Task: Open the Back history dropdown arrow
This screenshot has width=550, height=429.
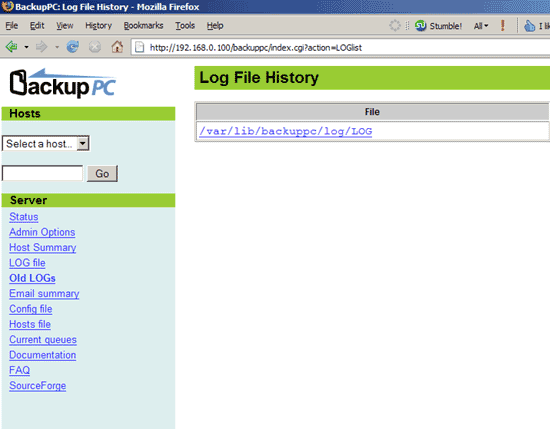Action: point(26,47)
